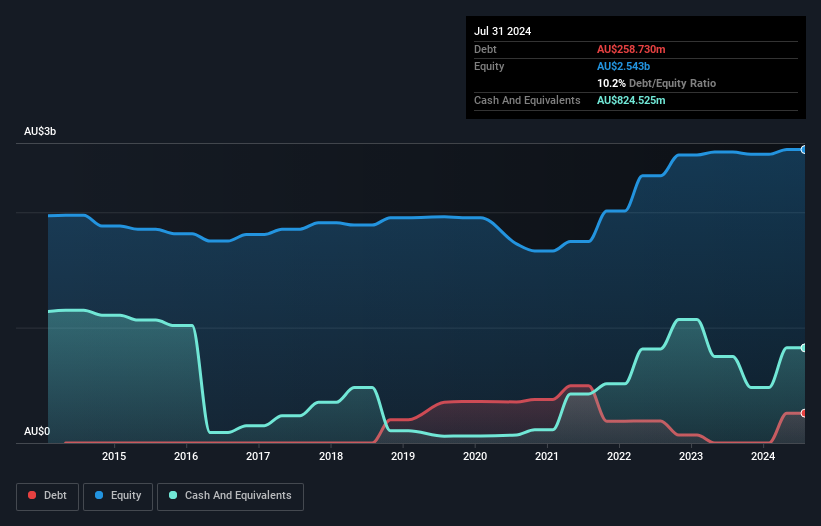This screenshot has width=821, height=526.
Task: Select the Cash endpoint marker on chart
Action: (x=804, y=348)
